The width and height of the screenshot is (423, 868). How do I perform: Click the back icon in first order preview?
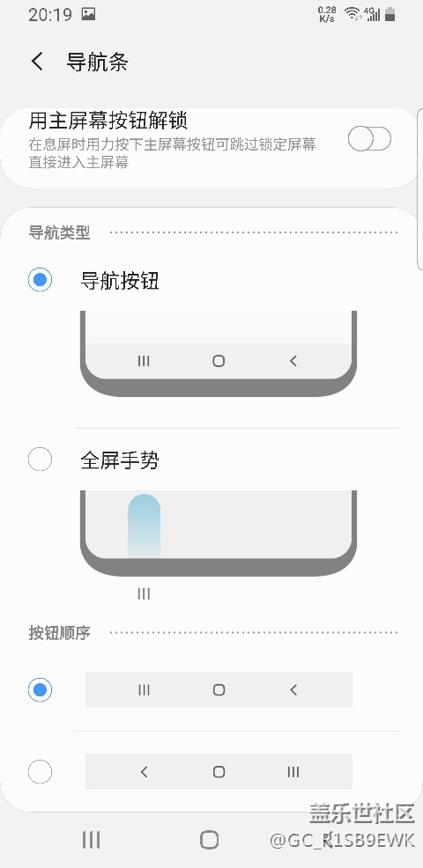pyautogui.click(x=293, y=690)
